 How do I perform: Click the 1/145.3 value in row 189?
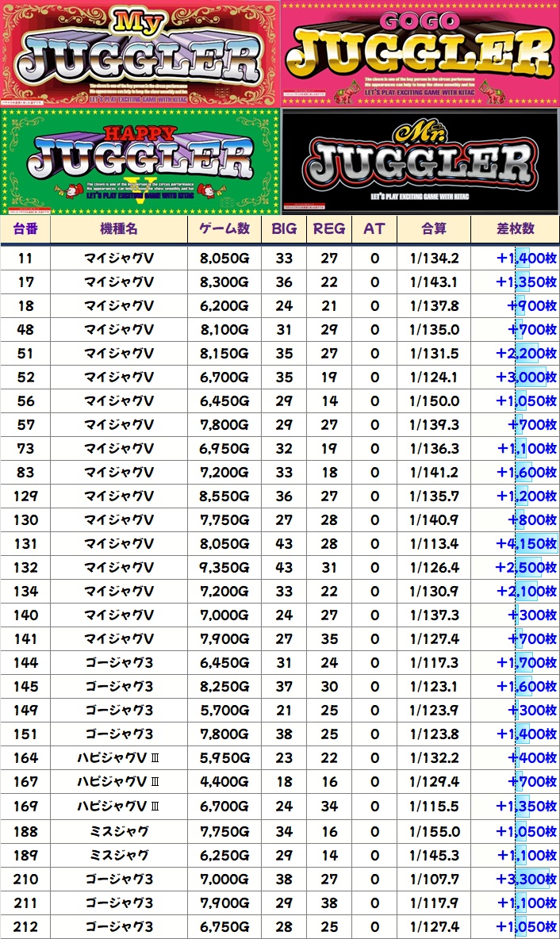click(x=434, y=855)
